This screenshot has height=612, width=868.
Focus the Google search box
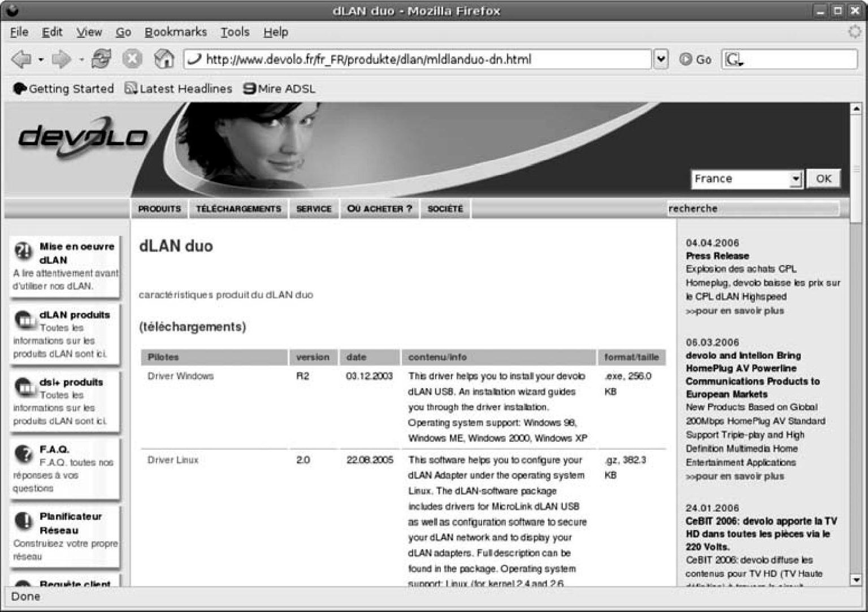[x=789, y=59]
